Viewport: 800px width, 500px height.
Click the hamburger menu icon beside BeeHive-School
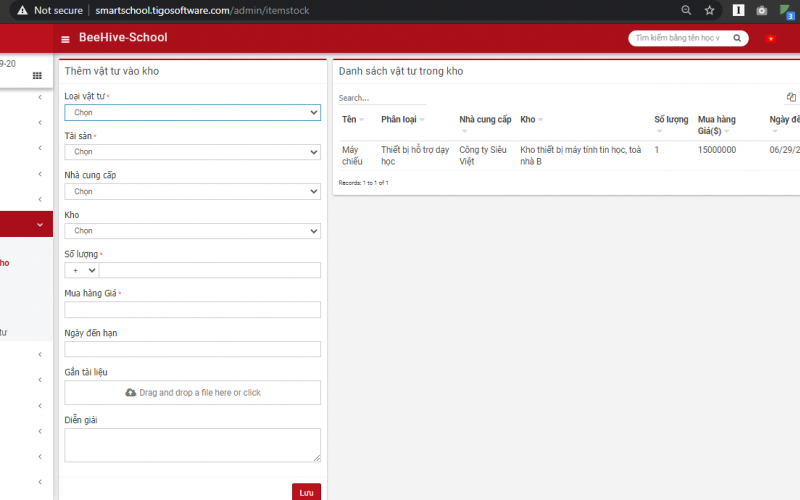click(66, 39)
